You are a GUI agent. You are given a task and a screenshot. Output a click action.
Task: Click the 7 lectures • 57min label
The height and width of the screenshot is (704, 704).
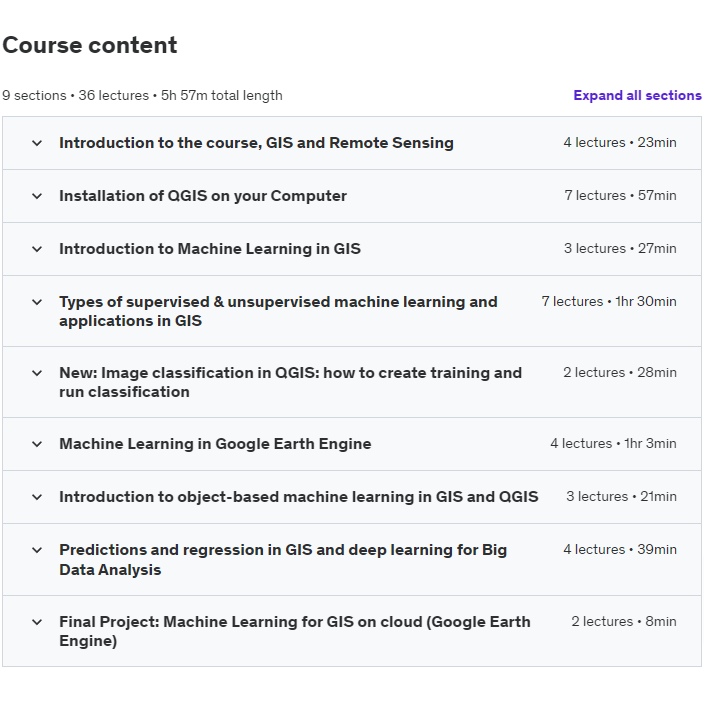pyautogui.click(x=620, y=196)
